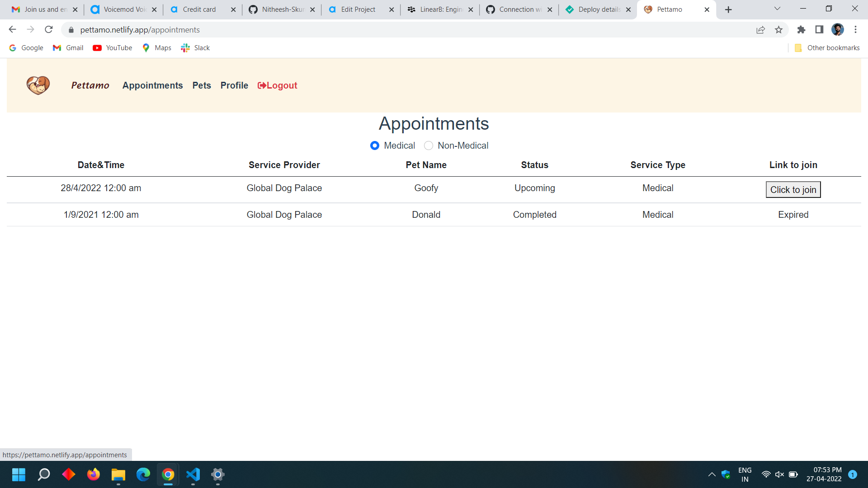This screenshot has height=488, width=868.
Task: Open the Chrome extensions puzzle icon
Action: (x=801, y=30)
